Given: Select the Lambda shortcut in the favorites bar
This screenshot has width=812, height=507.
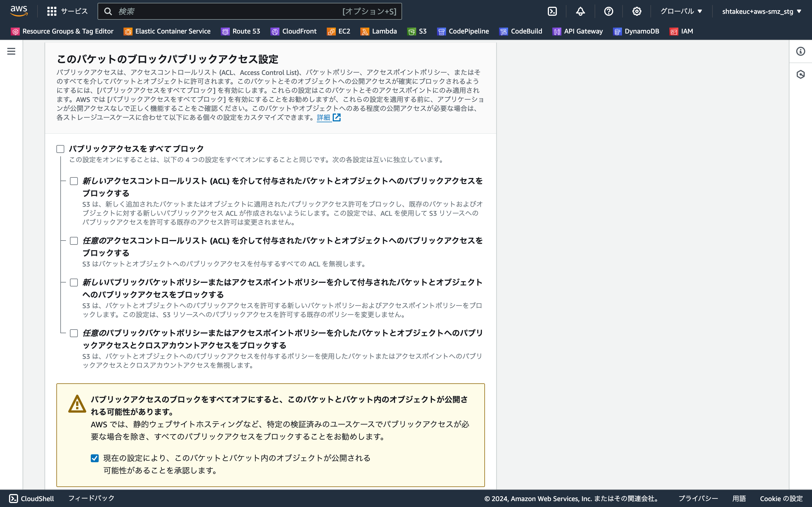Looking at the screenshot, I should 378,31.
